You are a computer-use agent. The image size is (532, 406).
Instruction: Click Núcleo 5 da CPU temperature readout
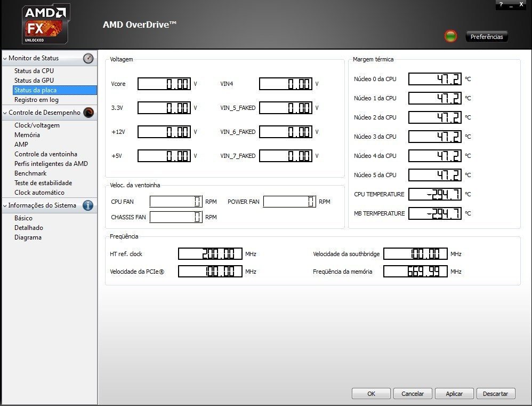435,175
